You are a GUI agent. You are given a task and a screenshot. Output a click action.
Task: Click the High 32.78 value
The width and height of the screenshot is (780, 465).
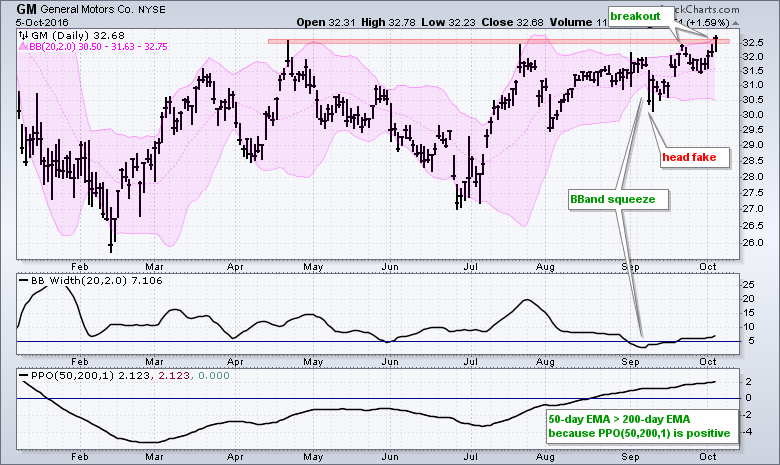pyautogui.click(x=387, y=22)
